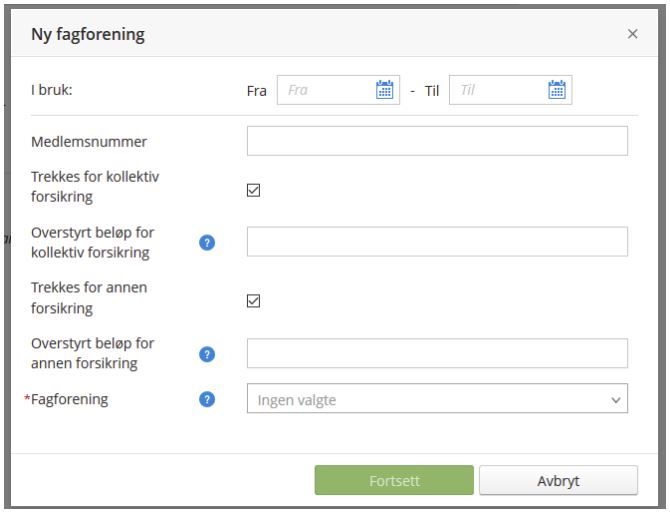The width and height of the screenshot is (670, 513).
Task: Show help for Overstyrt beløp kollektiv forsikring
Action: coord(207,242)
